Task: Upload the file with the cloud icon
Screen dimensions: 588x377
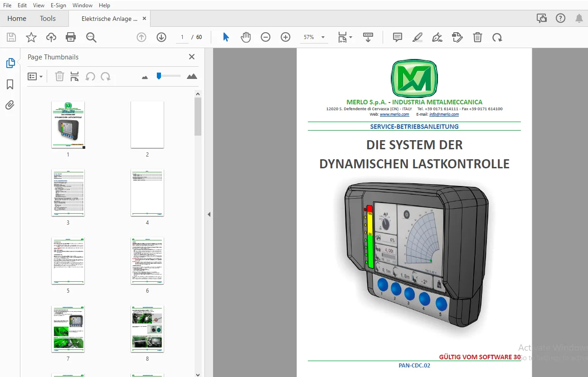Action: [x=51, y=37]
